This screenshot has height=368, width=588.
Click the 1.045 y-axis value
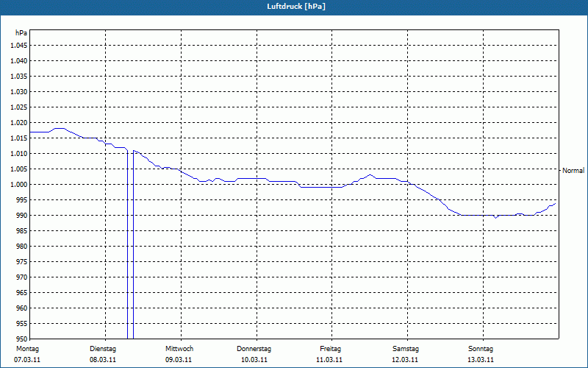(x=19, y=46)
